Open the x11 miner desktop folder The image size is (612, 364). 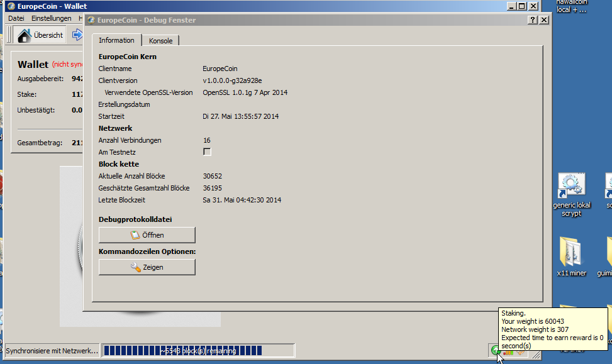coord(571,256)
